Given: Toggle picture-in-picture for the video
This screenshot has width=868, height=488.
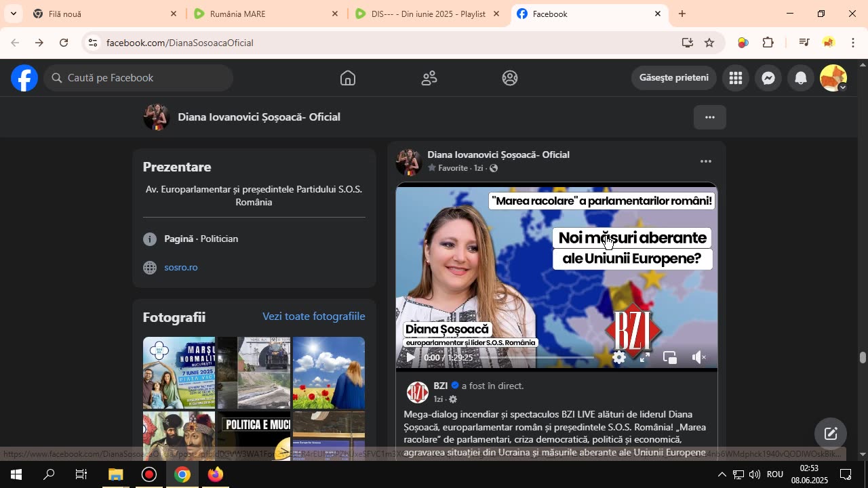Looking at the screenshot, I should pyautogui.click(x=670, y=357).
